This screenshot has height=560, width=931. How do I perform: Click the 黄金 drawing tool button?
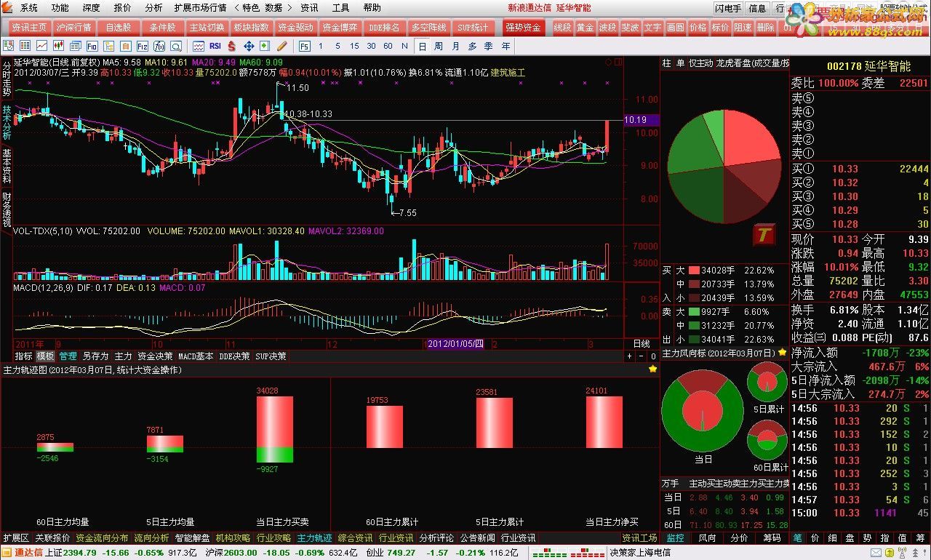[585, 28]
